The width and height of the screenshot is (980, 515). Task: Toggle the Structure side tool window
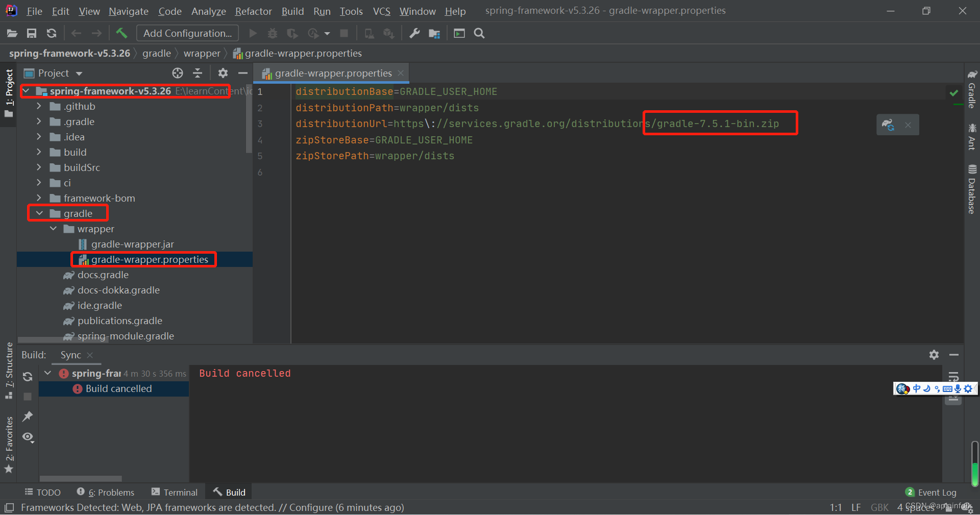[x=9, y=371]
